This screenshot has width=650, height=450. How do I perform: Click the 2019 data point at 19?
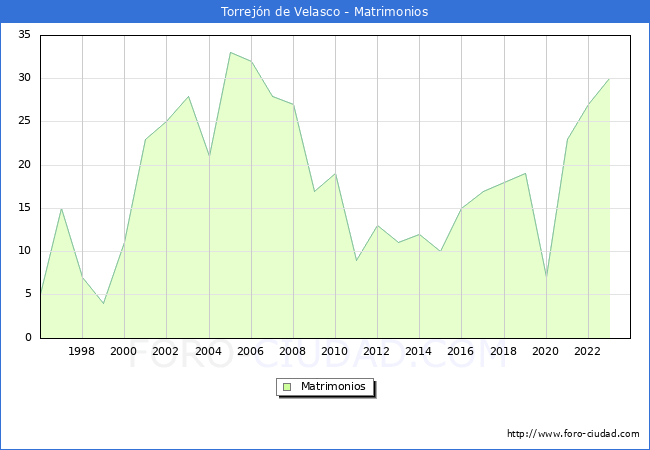coord(525,174)
